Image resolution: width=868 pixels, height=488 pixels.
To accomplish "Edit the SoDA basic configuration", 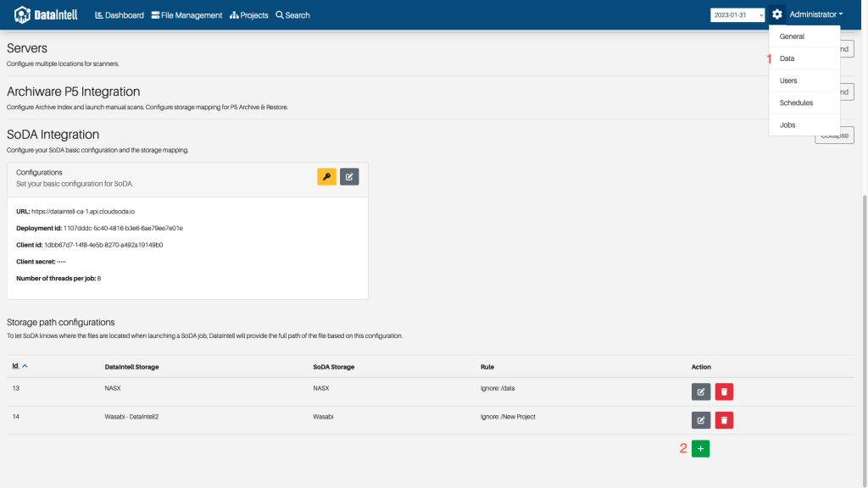I will pyautogui.click(x=349, y=176).
